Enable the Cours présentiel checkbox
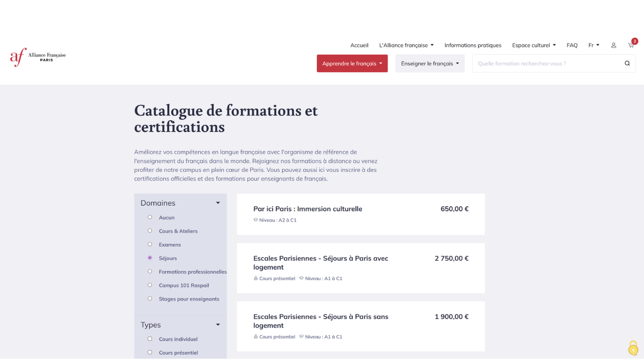Viewport: 644px width, 359px height. pyautogui.click(x=150, y=352)
